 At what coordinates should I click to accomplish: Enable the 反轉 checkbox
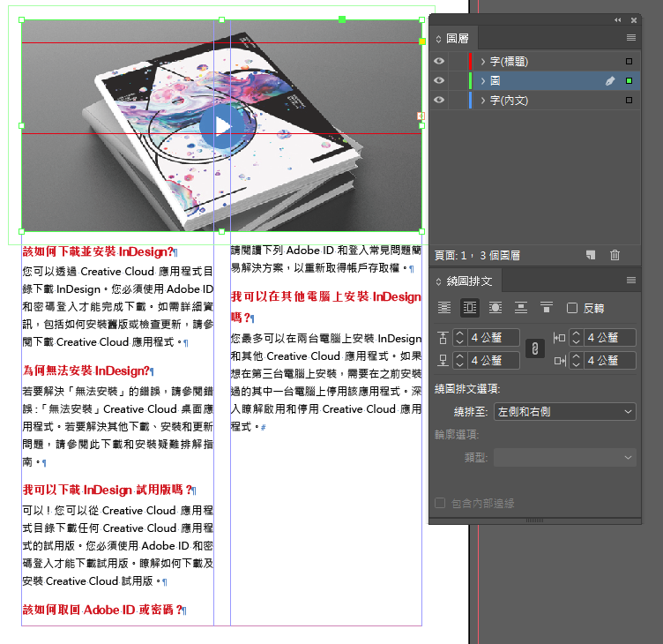(571, 308)
